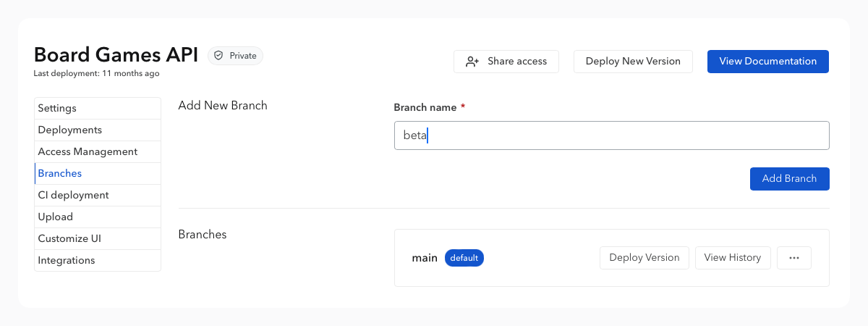The width and height of the screenshot is (868, 326).
Task: Click the shield icon in Private badge
Action: coord(218,56)
